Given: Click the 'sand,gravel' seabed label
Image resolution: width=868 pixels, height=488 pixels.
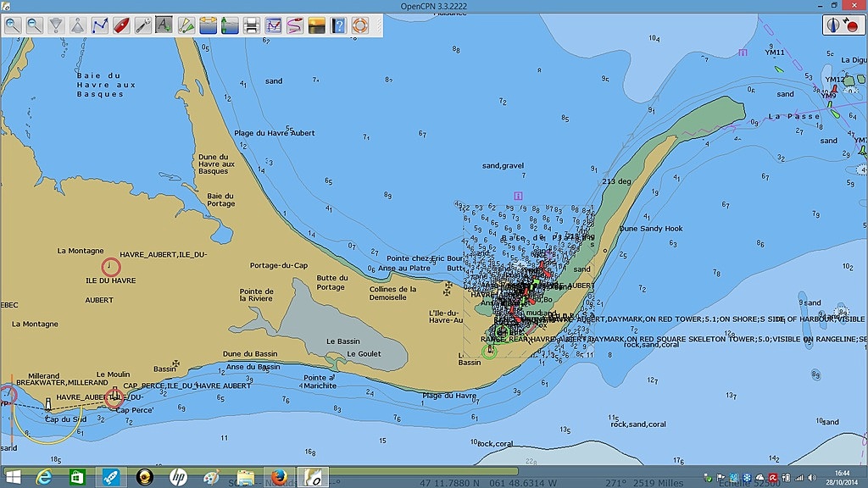Looking at the screenshot, I should tap(503, 165).
